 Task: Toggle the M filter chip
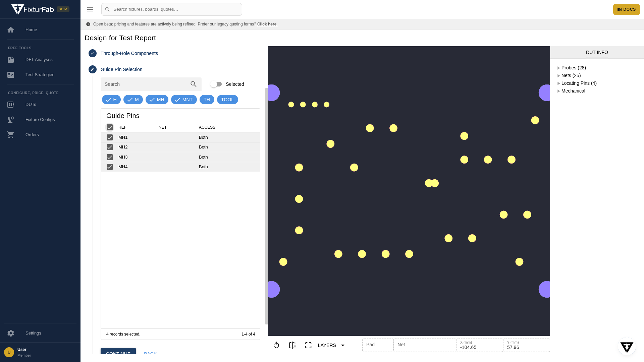pyautogui.click(x=133, y=100)
